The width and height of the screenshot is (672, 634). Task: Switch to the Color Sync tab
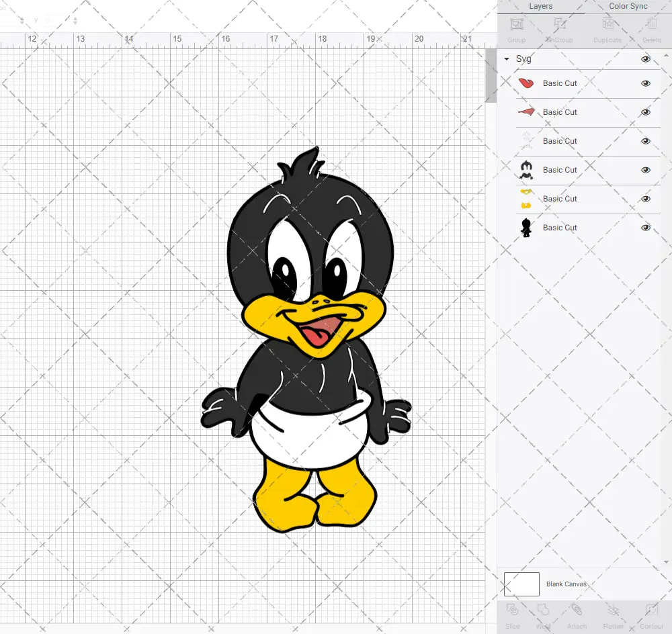[x=628, y=6]
